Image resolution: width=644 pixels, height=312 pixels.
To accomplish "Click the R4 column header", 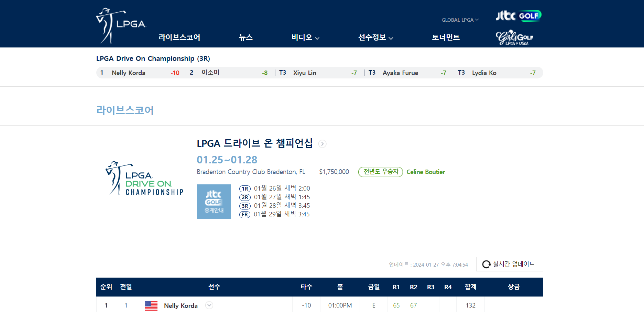I will (448, 287).
